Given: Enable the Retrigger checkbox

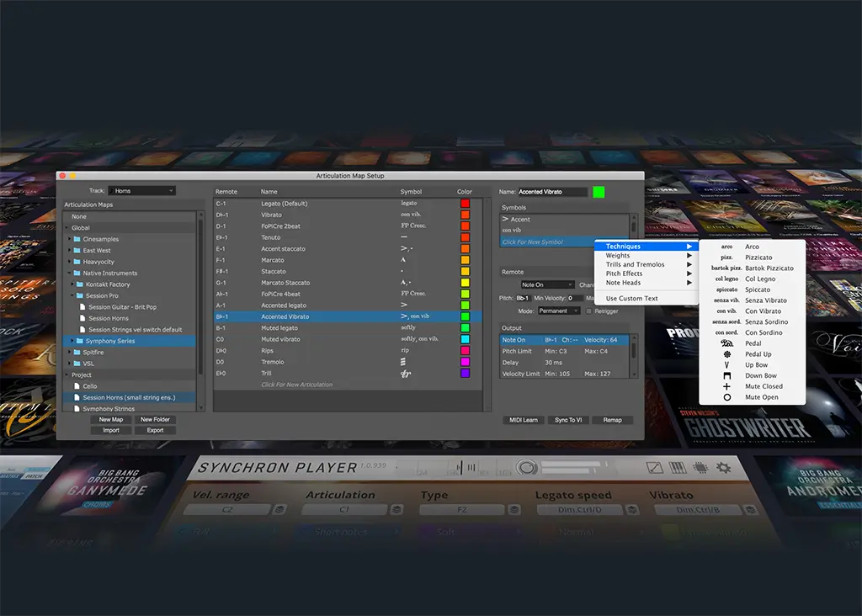Looking at the screenshot, I should (x=589, y=311).
